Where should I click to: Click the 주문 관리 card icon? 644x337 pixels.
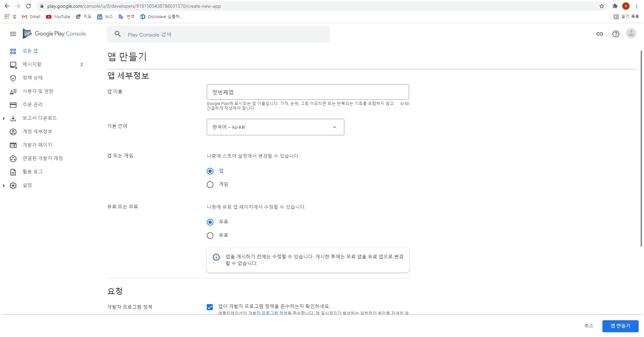[x=13, y=105]
